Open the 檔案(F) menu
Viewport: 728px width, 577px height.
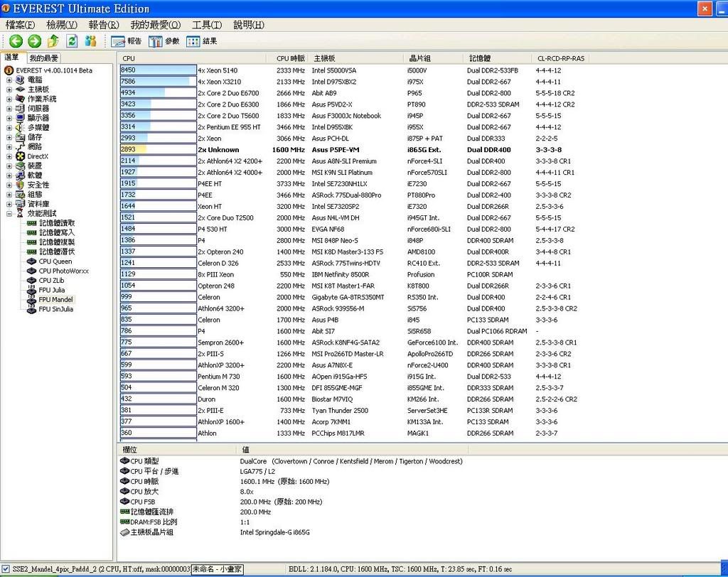tap(21, 25)
